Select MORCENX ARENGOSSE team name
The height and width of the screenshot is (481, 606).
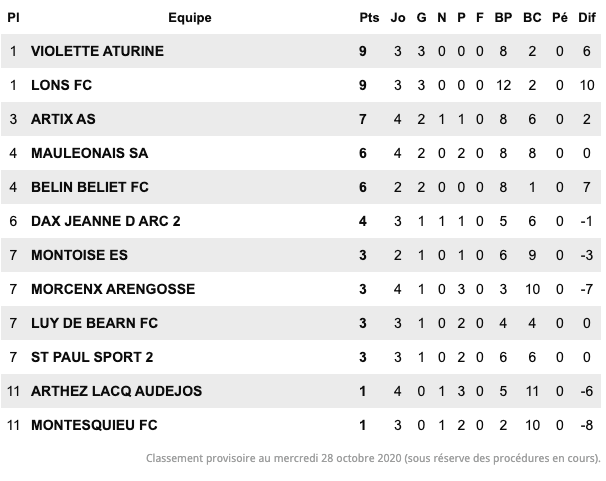(x=113, y=289)
